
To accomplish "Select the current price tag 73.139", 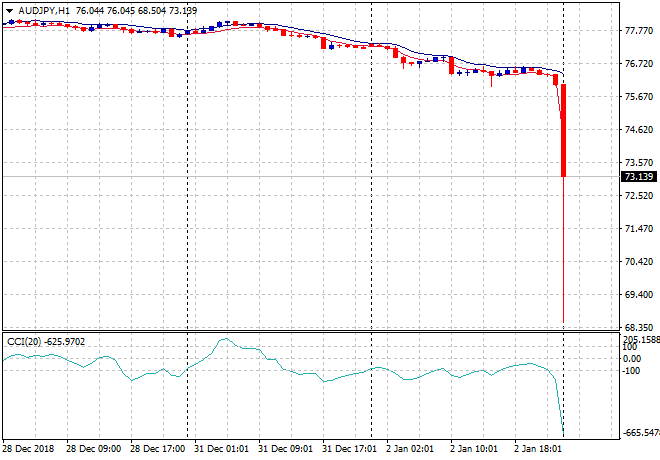I will click(x=638, y=177).
